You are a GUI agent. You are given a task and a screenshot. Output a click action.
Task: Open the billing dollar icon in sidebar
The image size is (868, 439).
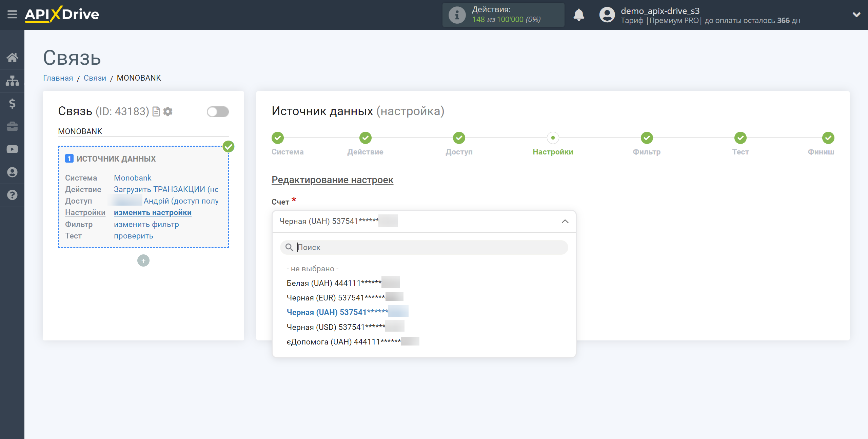click(x=12, y=103)
